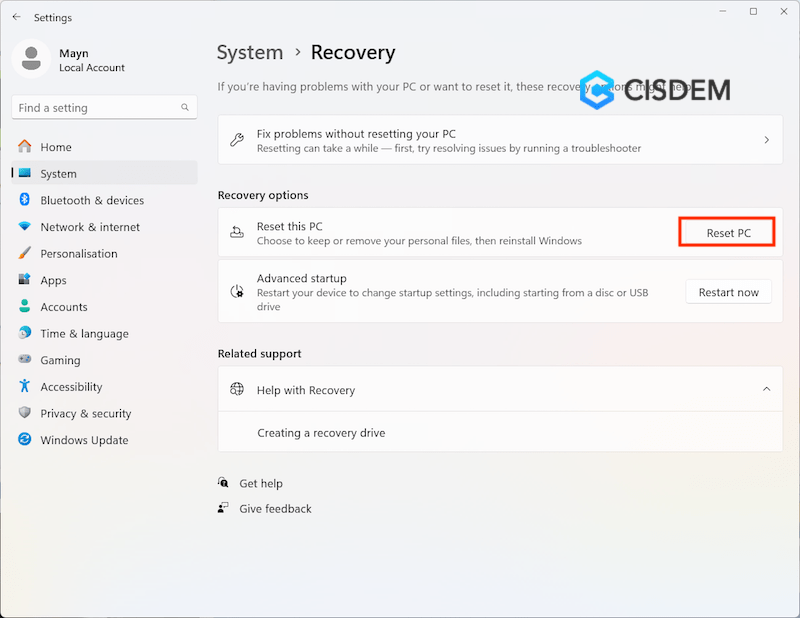Click System in the breadcrumb header
This screenshot has width=800, height=618.
coord(250,52)
